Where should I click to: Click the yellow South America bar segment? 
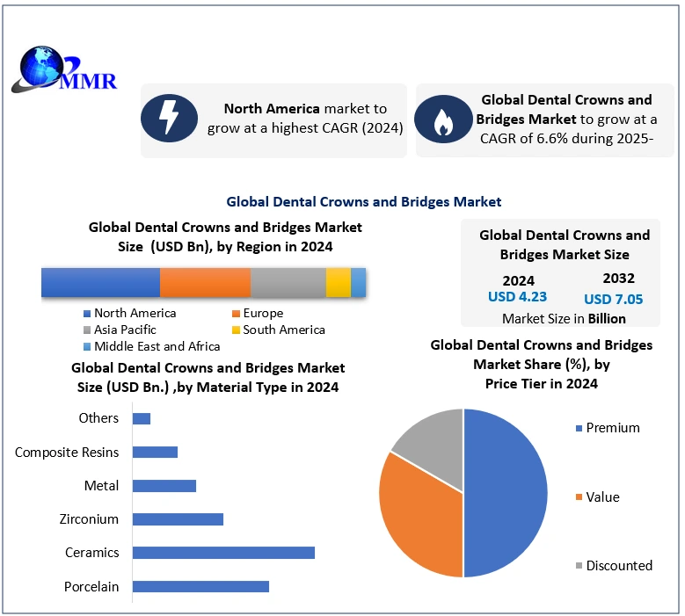338,283
